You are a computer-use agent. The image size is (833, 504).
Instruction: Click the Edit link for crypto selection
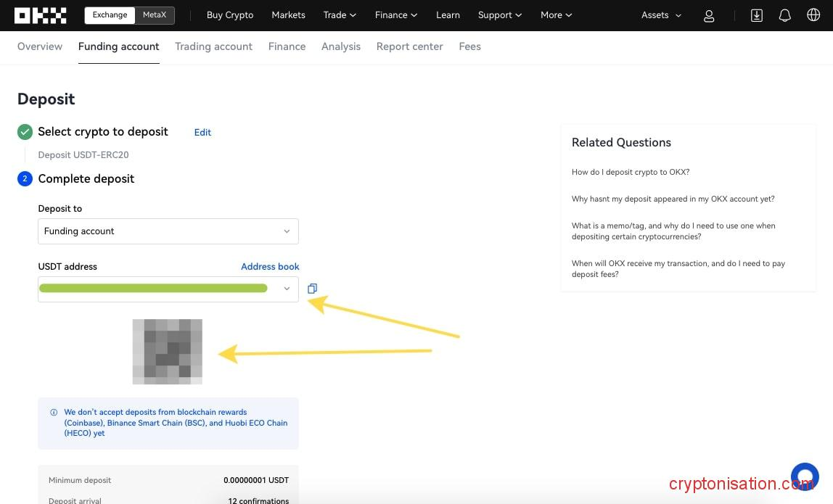tap(202, 132)
